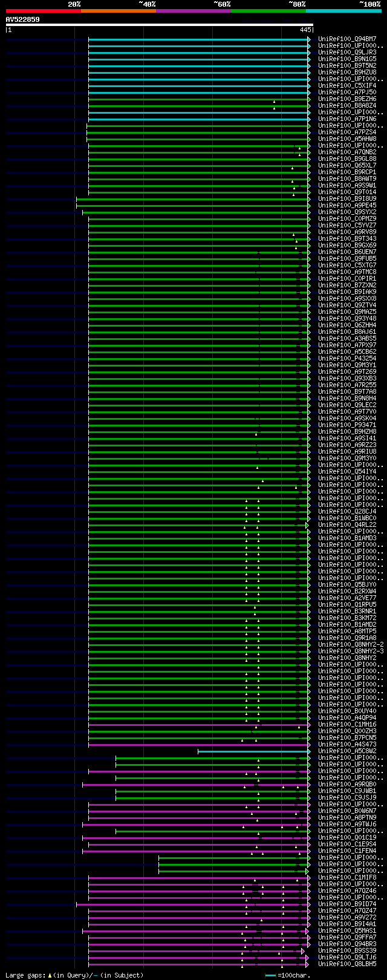Select label UniRef100_Q28CJ4

pos(347,512)
